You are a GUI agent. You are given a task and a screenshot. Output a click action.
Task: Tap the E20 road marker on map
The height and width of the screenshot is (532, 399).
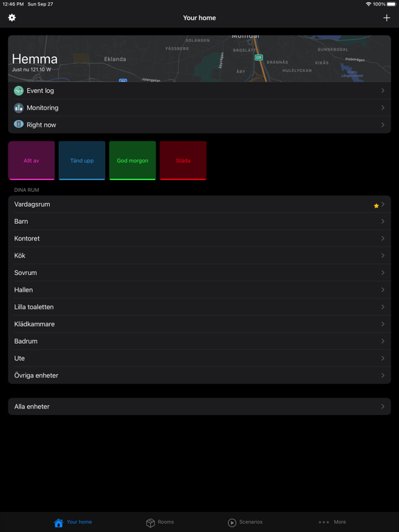tap(259, 57)
